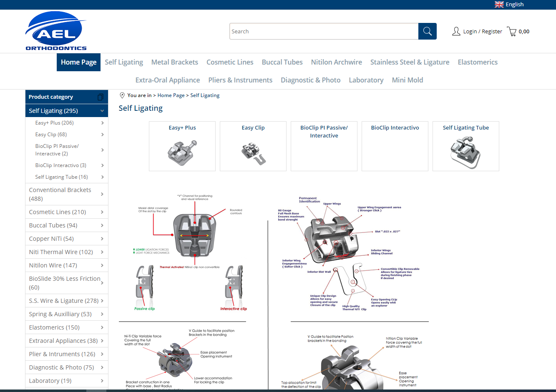Expand the Cosmetic Lines (210) arrow
The width and height of the screenshot is (556, 392).
click(x=103, y=212)
